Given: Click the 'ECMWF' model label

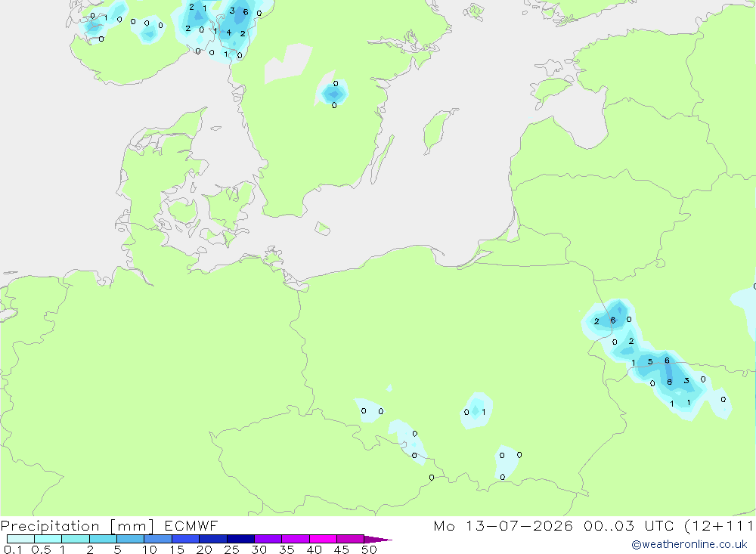Looking at the screenshot, I should [191, 525].
